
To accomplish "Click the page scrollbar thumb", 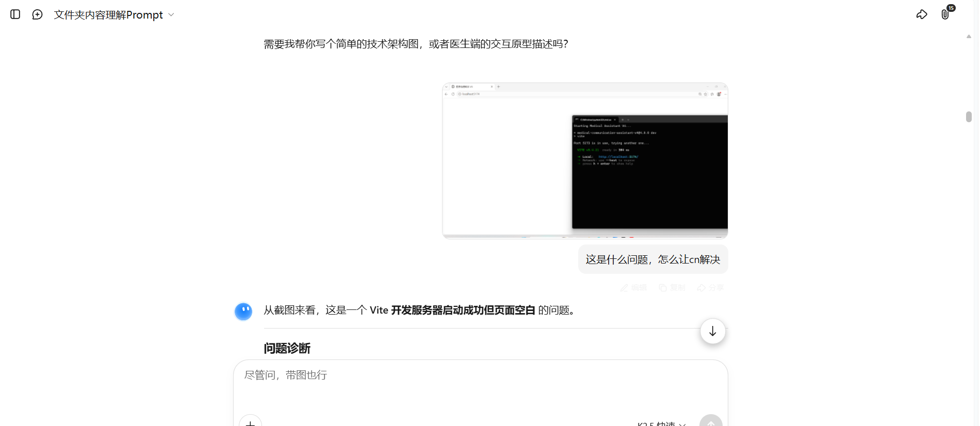I will (969, 117).
